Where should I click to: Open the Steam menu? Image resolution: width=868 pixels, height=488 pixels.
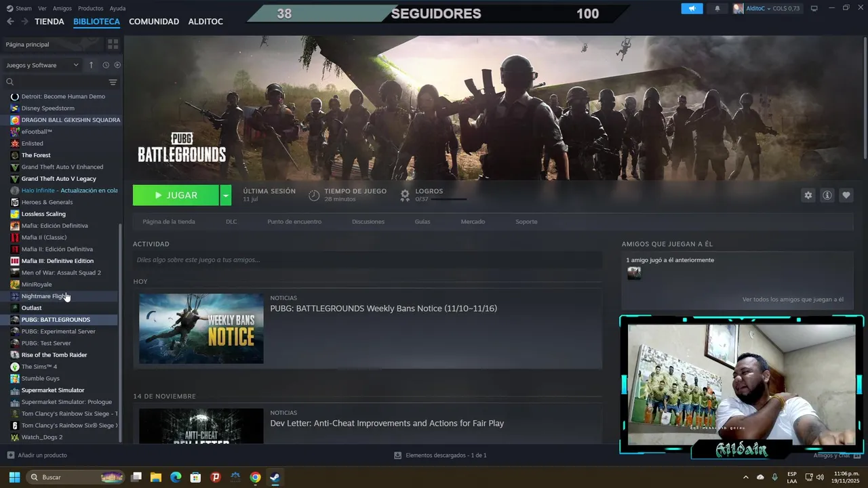[x=20, y=8]
